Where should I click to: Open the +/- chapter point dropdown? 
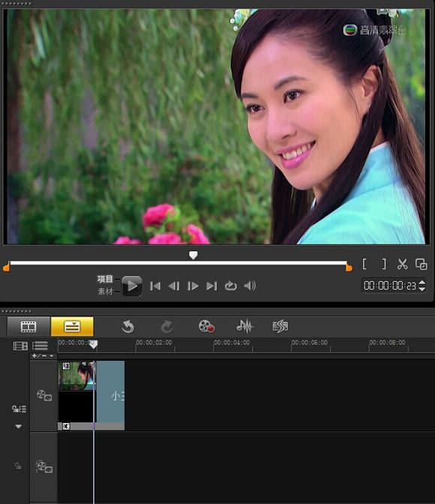click(43, 355)
